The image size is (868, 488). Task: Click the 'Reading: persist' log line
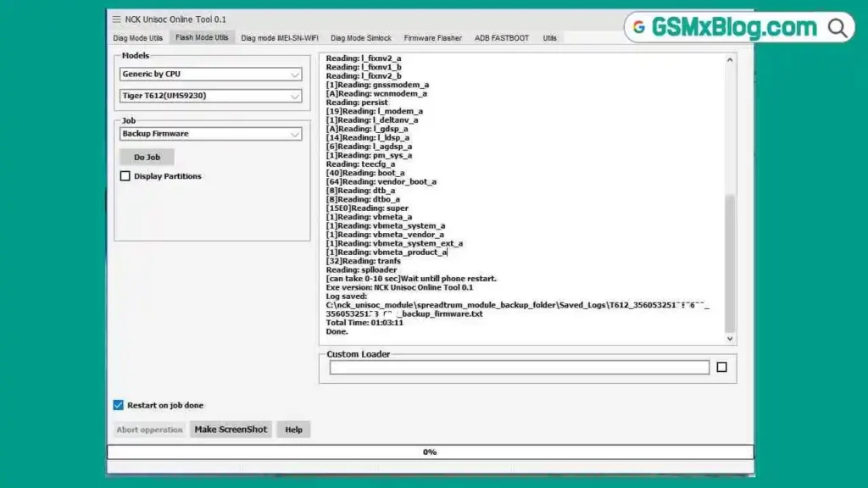point(357,103)
